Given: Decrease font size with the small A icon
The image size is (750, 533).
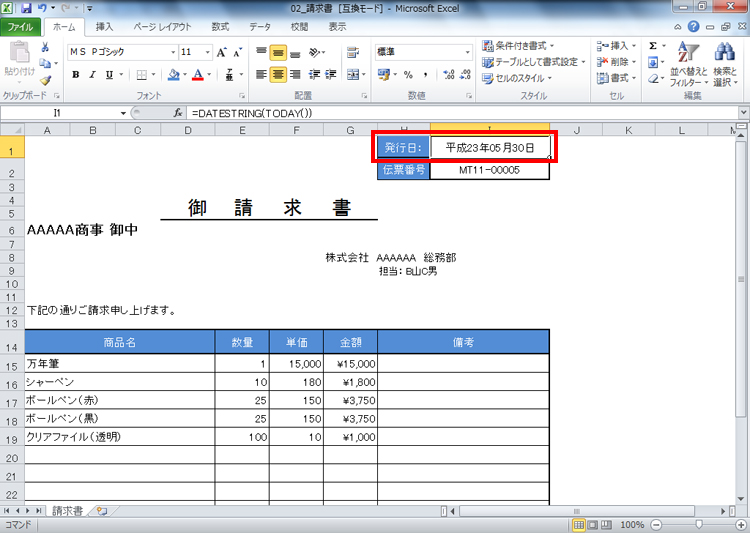Looking at the screenshot, I should click(x=237, y=52).
